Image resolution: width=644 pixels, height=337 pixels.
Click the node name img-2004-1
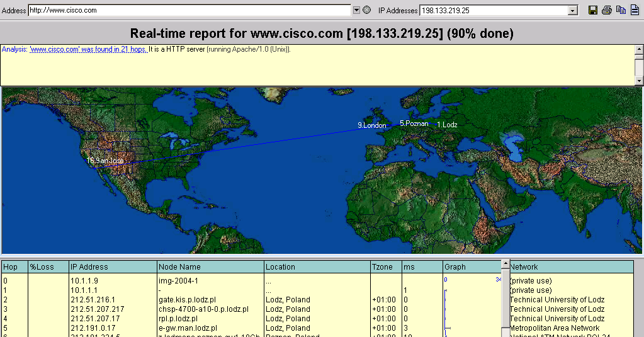point(178,281)
